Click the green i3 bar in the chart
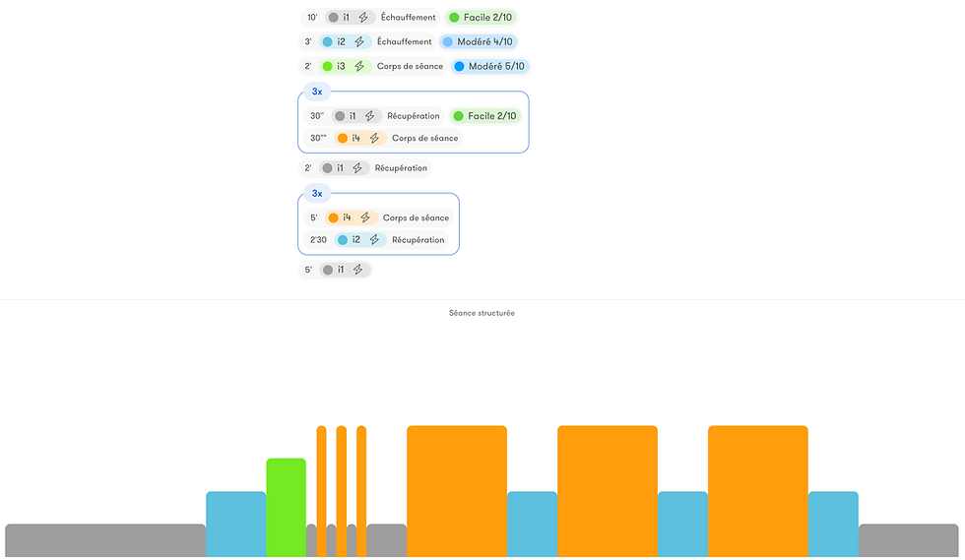Viewport: 965px width, 560px height. [287, 508]
